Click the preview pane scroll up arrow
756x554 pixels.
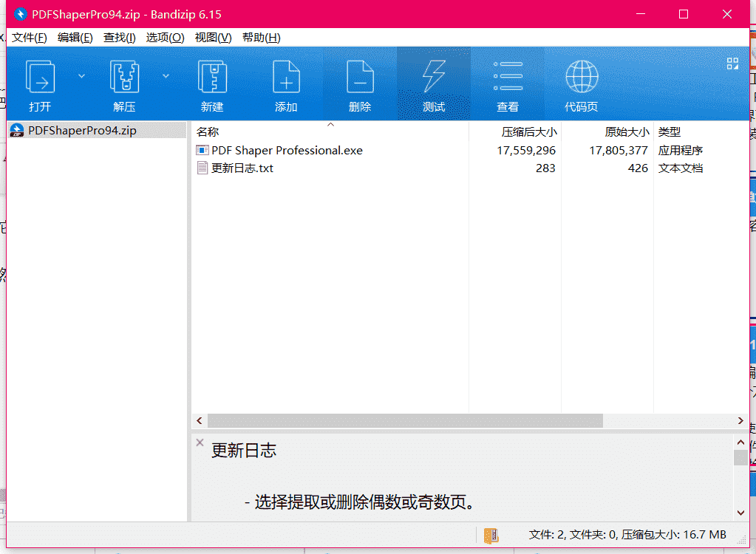pos(740,442)
